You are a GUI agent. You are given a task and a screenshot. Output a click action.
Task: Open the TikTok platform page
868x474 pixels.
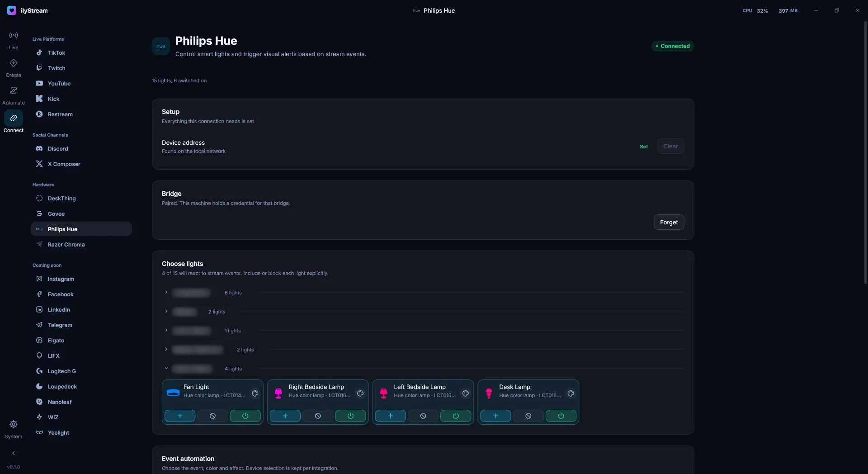pyautogui.click(x=81, y=53)
